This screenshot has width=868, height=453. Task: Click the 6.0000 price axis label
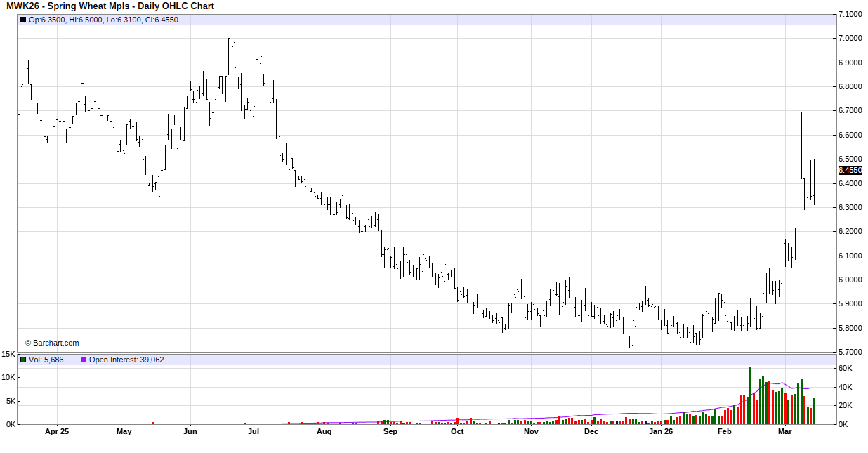850,280
